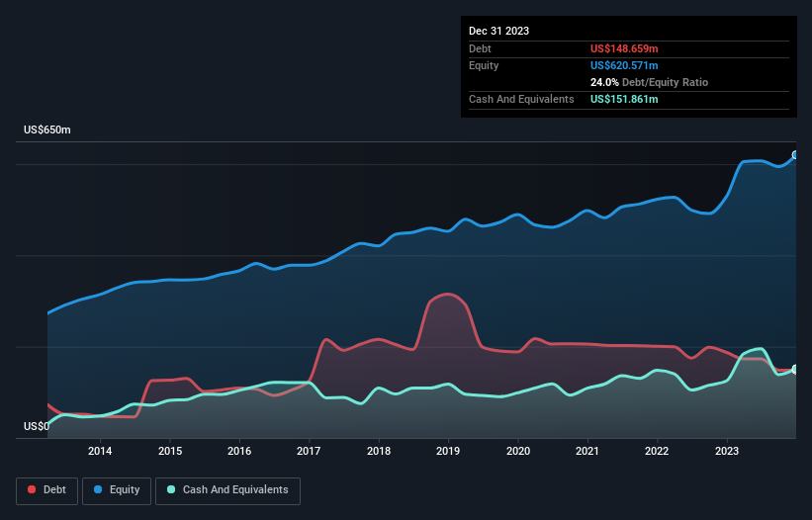Toggle the Debt series legend button
This screenshot has height=520, width=812.
(x=47, y=490)
